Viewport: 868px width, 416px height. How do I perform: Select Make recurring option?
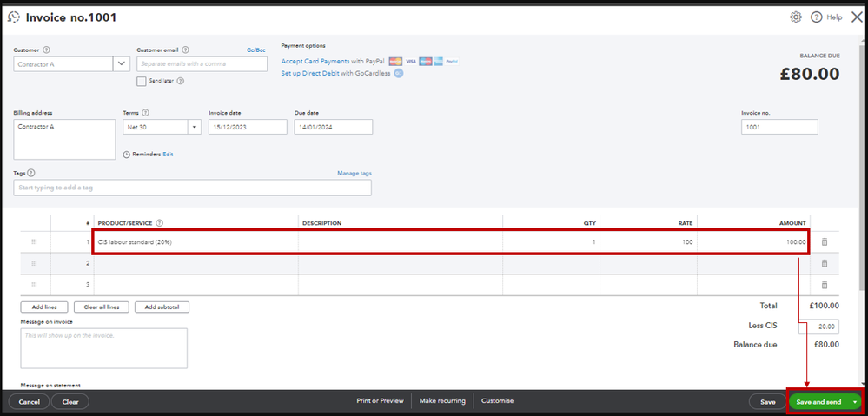(x=442, y=401)
